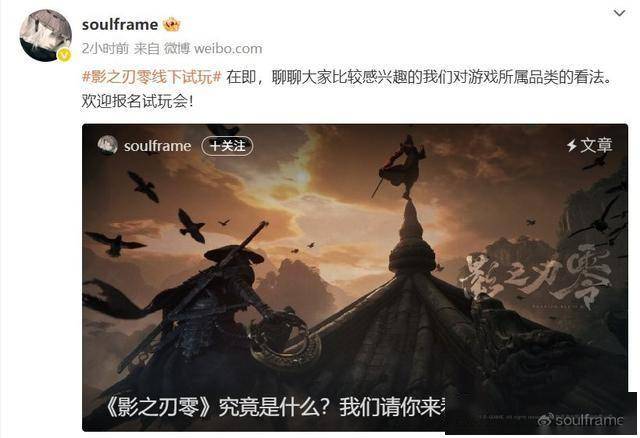Click the lightning 文章 article icon
The image size is (640, 438).
(589, 145)
